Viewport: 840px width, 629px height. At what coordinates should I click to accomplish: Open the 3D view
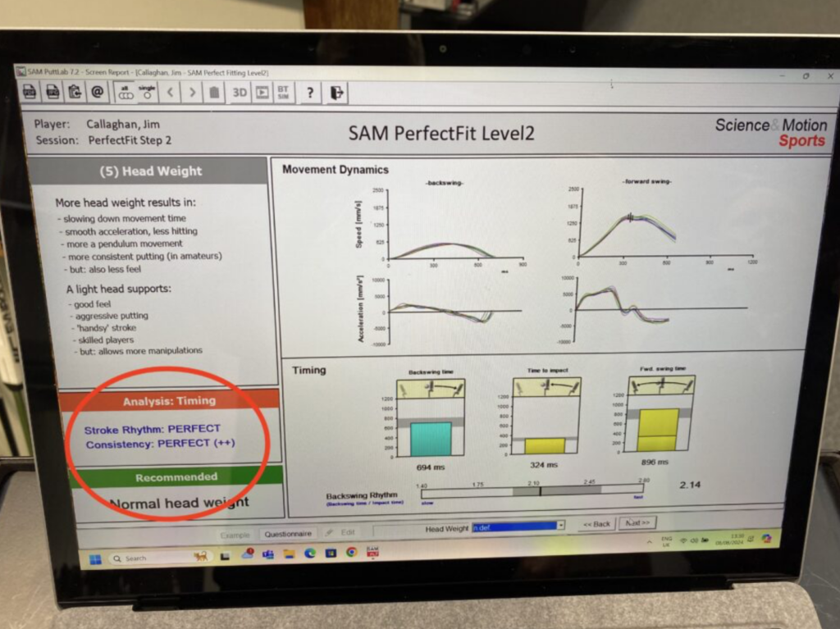240,92
